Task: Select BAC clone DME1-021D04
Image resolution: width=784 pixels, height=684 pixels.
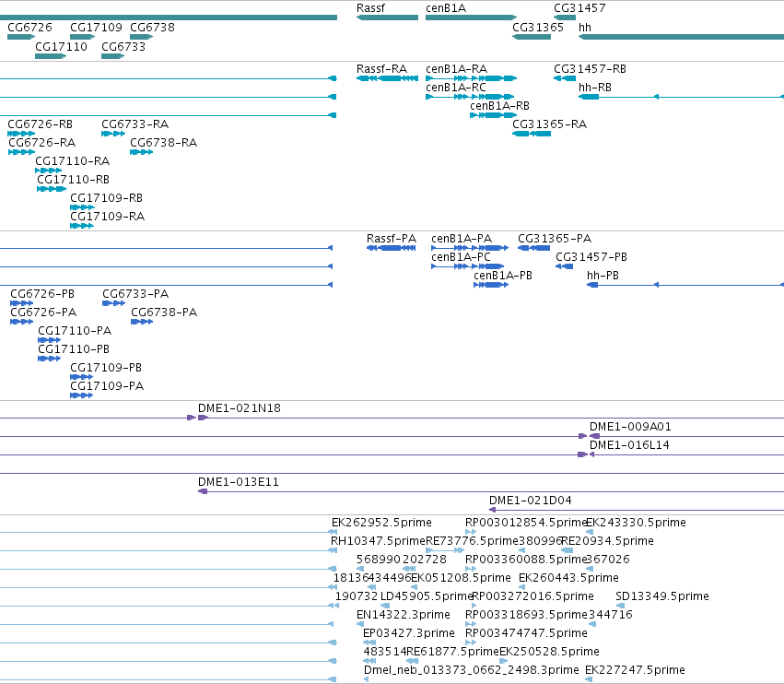Action: [x=637, y=510]
